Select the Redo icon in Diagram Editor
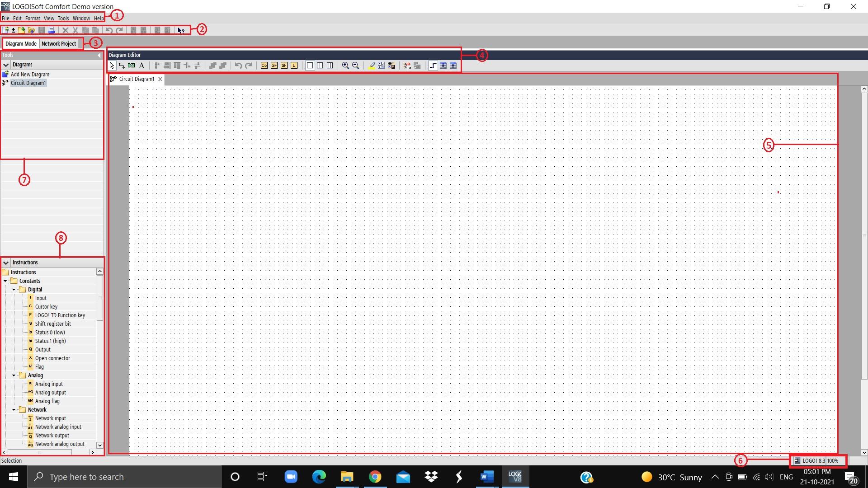The width and height of the screenshot is (868, 488). (249, 66)
